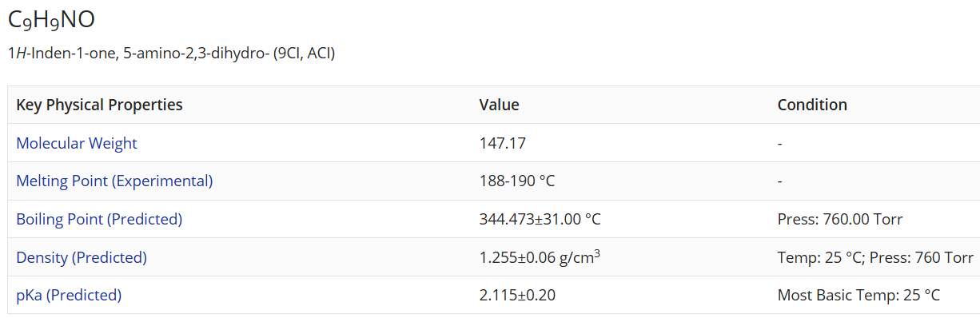The image size is (980, 318).
Task: Select the dash in the Molecular Weight condition cell
Action: click(x=779, y=144)
